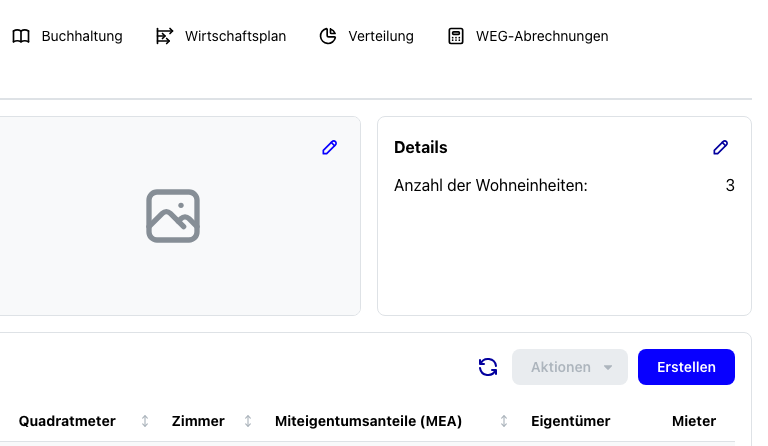Screen dimensions: 768x446
Task: Edit the property image with pencil icon
Action: pyautogui.click(x=330, y=147)
